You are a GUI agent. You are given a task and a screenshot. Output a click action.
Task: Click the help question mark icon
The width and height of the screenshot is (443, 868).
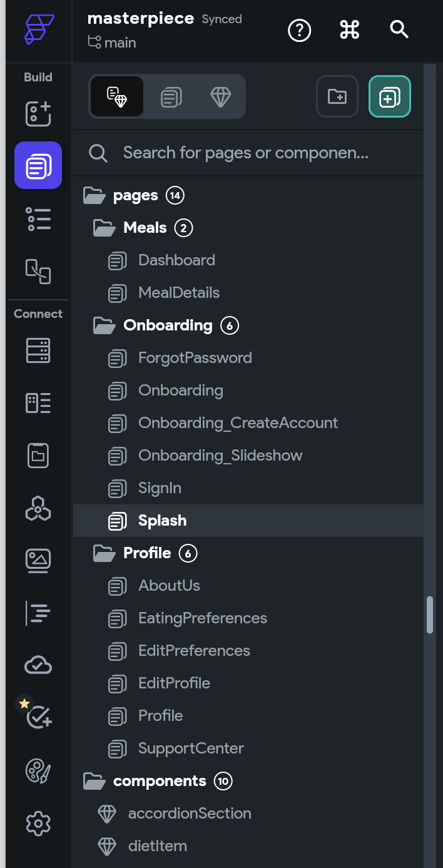click(299, 30)
